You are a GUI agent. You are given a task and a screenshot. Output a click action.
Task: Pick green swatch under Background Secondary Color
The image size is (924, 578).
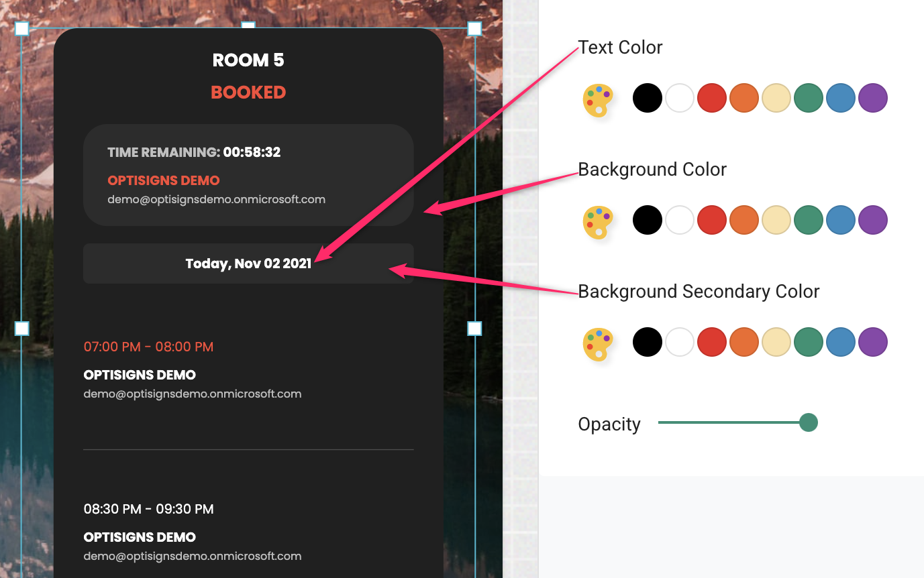coord(809,342)
